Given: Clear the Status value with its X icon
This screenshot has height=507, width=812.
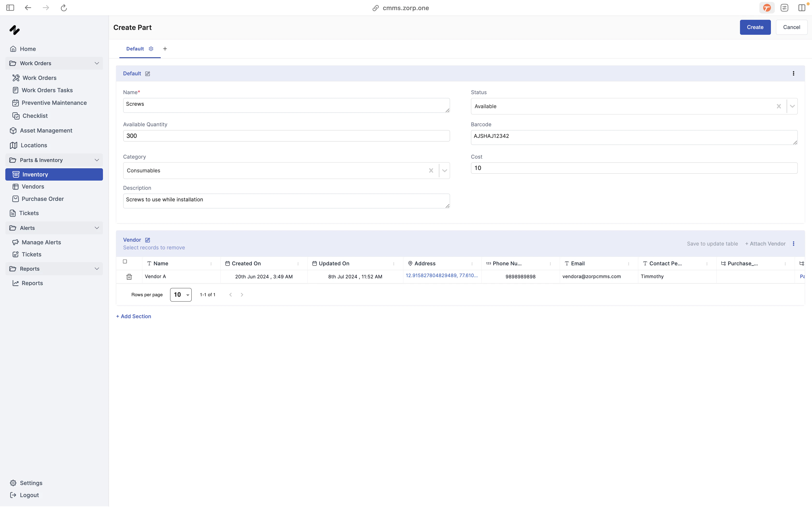Looking at the screenshot, I should pos(778,106).
